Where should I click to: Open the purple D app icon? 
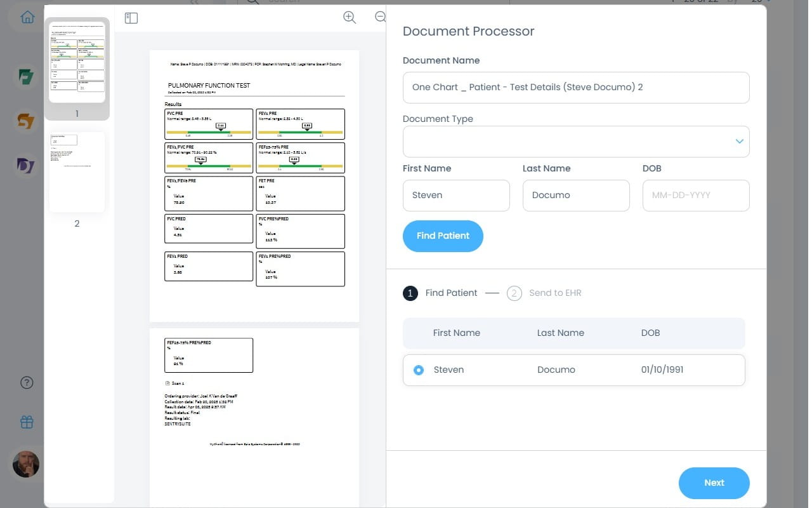[x=26, y=166]
